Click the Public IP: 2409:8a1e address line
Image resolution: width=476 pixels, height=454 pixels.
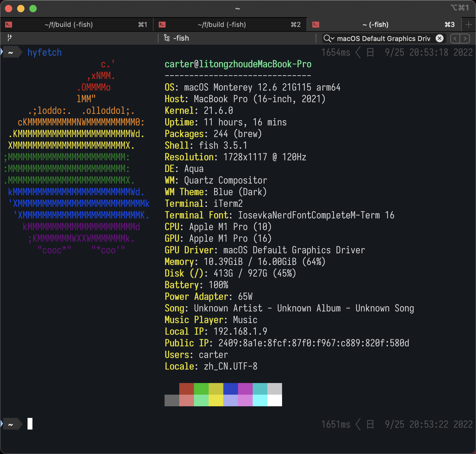click(287, 343)
